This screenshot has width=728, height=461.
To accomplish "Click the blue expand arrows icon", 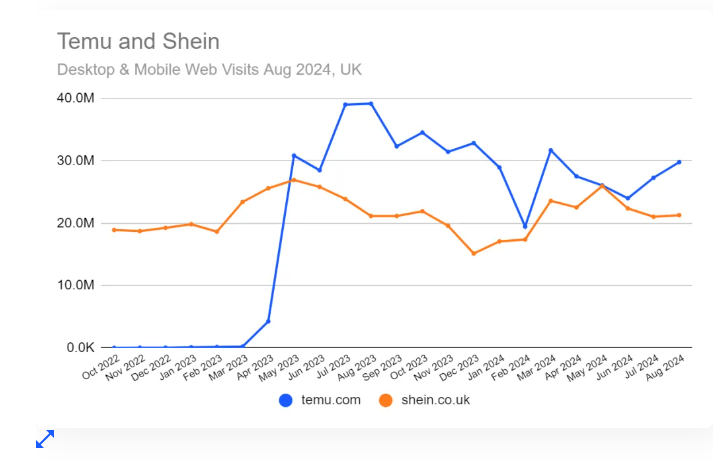I will (x=45, y=438).
